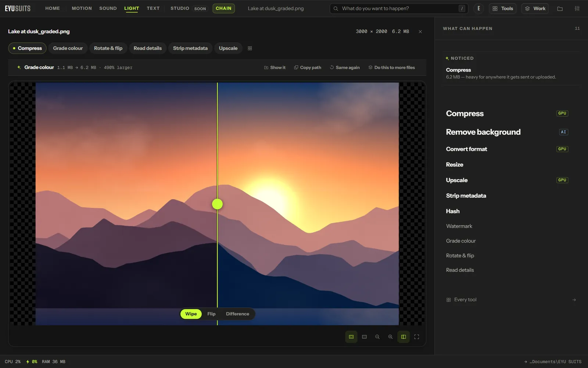
Task: Click Show it to reveal file
Action: click(275, 68)
